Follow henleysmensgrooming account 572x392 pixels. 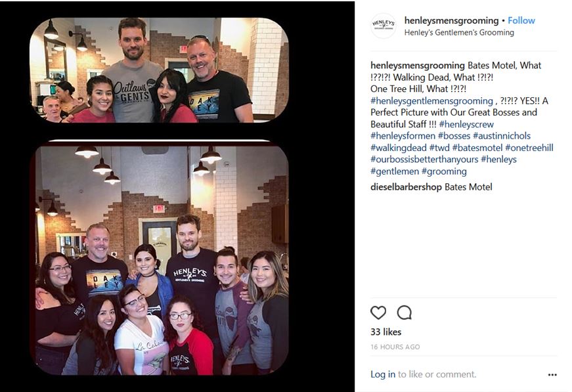click(521, 20)
